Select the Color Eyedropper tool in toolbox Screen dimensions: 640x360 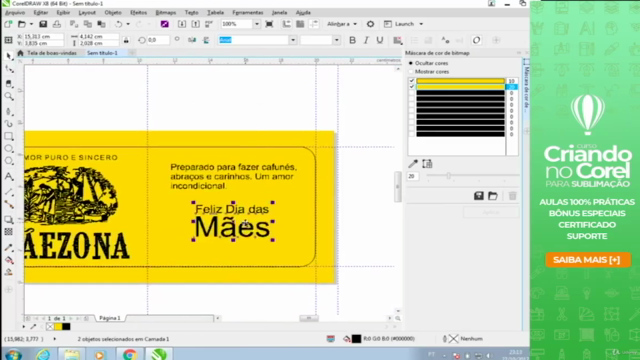pyautogui.click(x=9, y=247)
